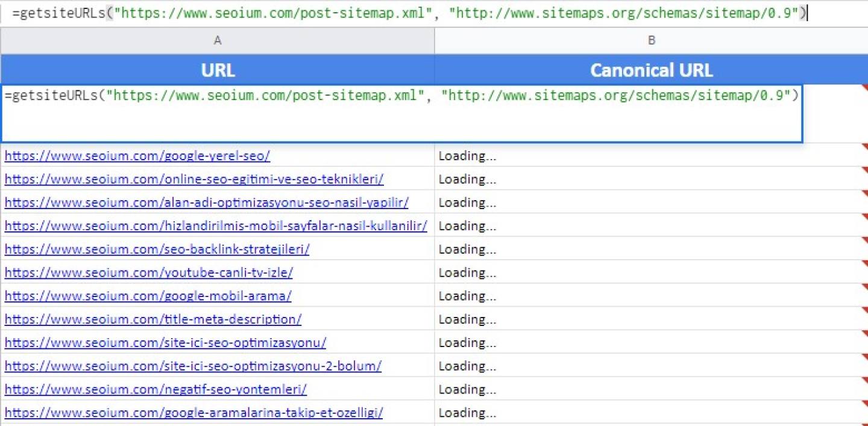Select column B header
The image size is (868, 426).
[652, 40]
